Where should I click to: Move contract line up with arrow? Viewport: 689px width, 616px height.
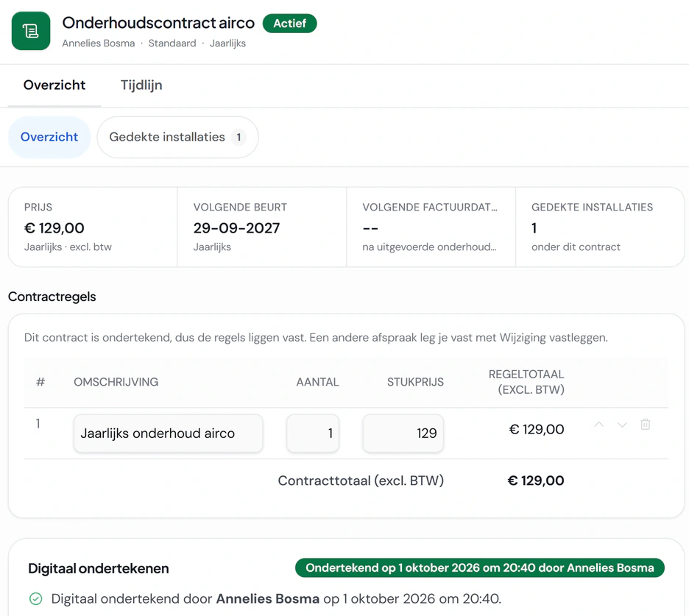click(x=599, y=425)
